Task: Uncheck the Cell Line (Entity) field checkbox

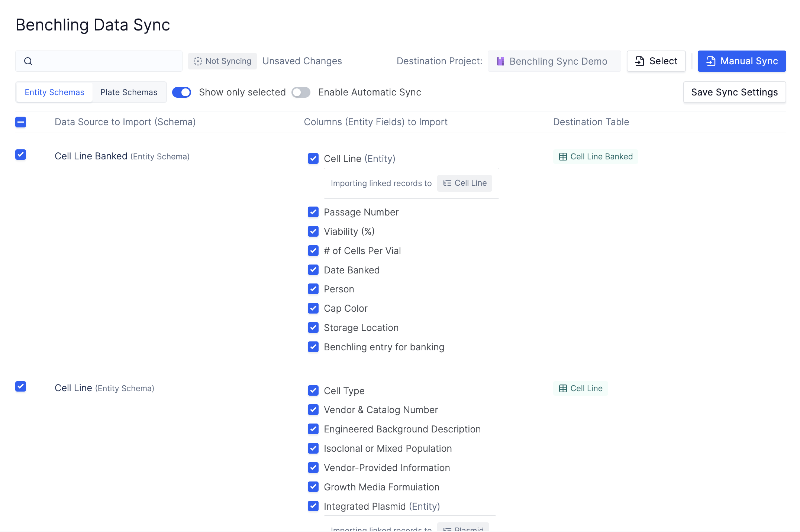Action: pos(313,159)
